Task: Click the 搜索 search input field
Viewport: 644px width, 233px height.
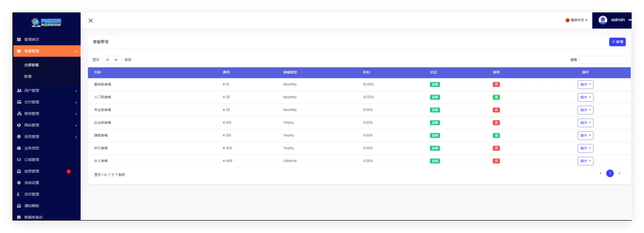Action: (x=602, y=60)
